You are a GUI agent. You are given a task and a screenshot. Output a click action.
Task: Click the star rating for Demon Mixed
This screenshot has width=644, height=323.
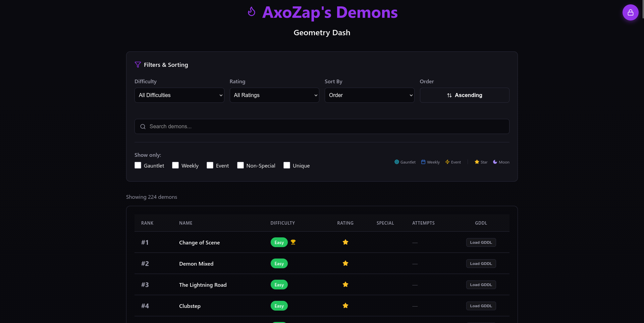(x=345, y=263)
